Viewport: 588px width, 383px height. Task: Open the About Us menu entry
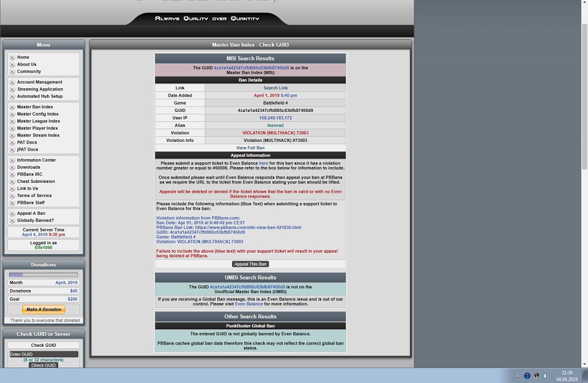click(27, 65)
